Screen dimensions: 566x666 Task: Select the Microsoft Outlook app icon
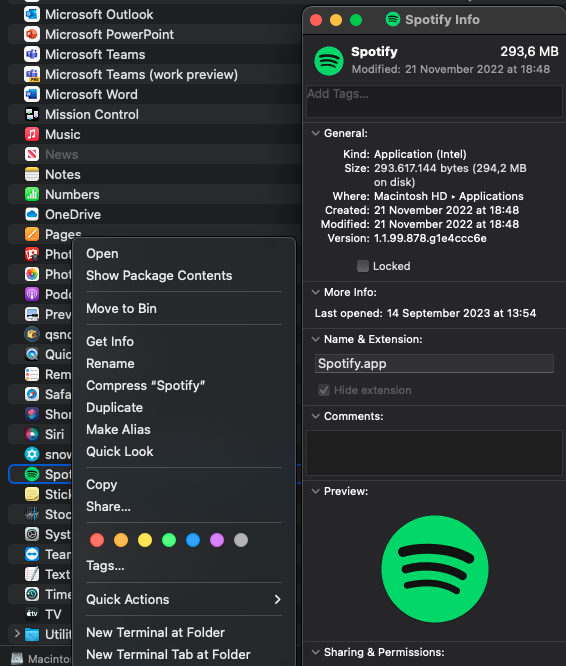32,14
